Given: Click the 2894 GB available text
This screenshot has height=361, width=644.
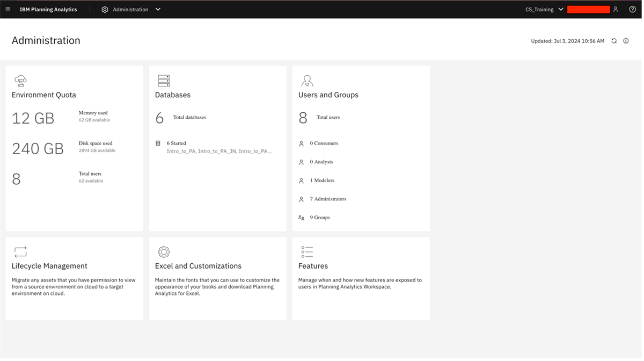Looking at the screenshot, I should [x=97, y=150].
